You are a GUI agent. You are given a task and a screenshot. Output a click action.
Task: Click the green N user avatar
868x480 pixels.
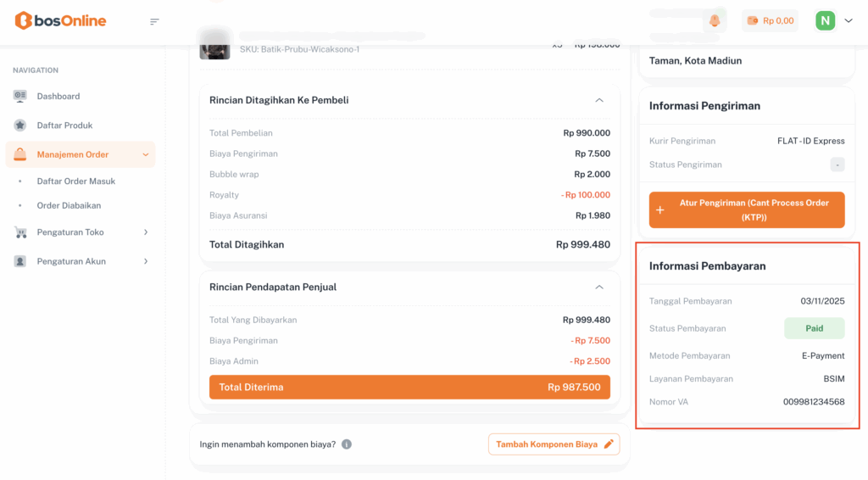coord(825,20)
